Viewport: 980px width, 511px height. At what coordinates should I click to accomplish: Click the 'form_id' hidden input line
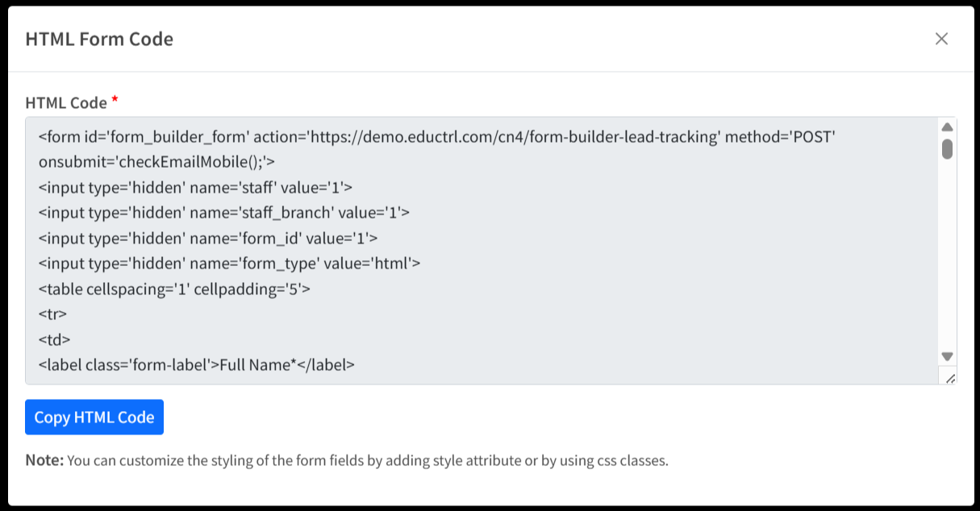click(208, 238)
